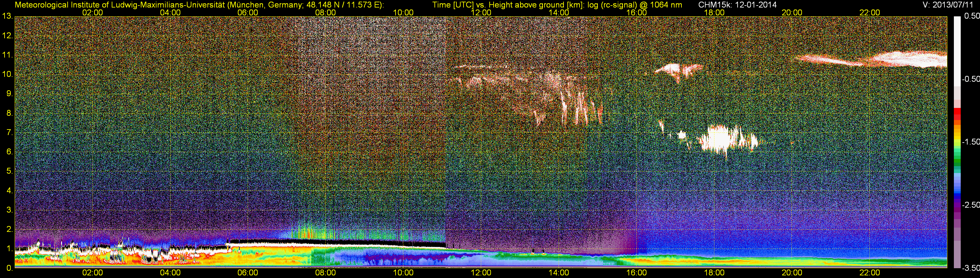
Task: Click the '22:00' label on the bottom time axis
Action: coord(870,273)
